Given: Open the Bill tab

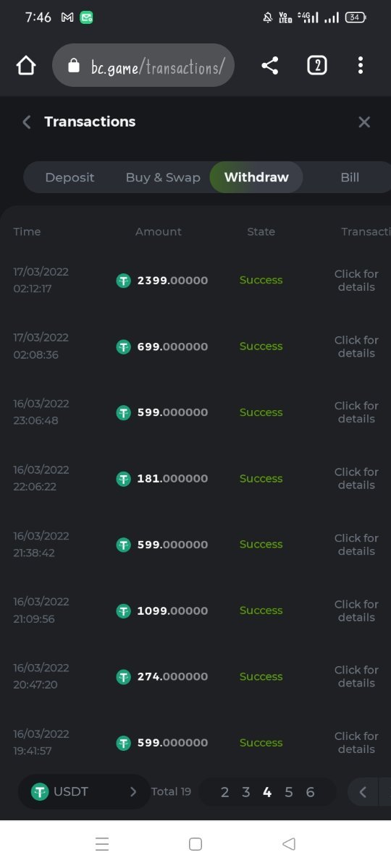Looking at the screenshot, I should (350, 177).
